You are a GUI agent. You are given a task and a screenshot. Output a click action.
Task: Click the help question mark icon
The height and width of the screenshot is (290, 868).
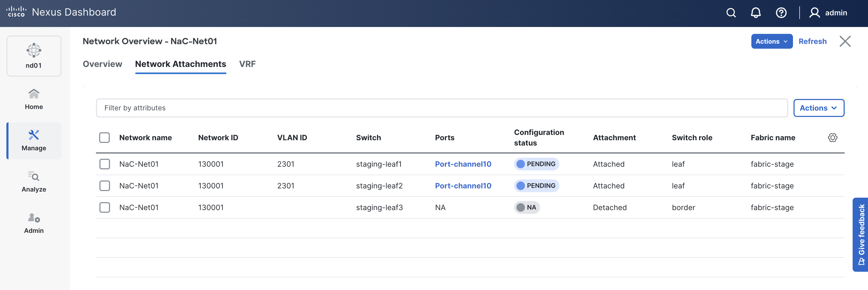[781, 13]
